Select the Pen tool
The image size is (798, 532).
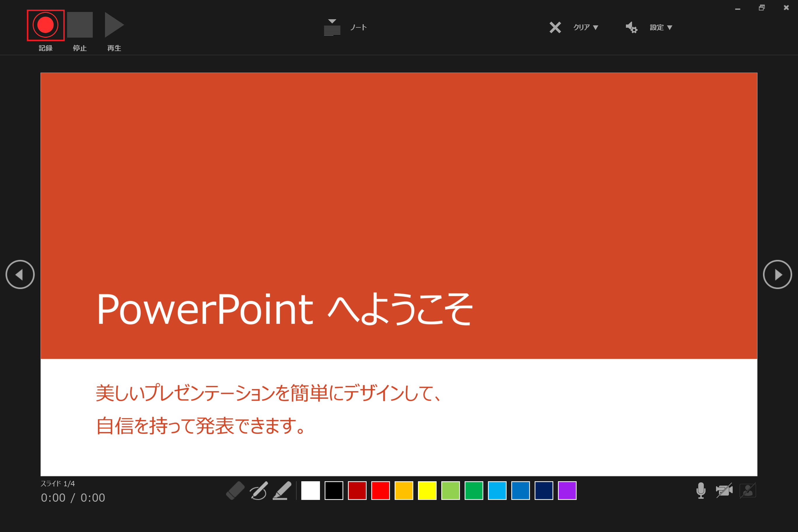(x=259, y=491)
